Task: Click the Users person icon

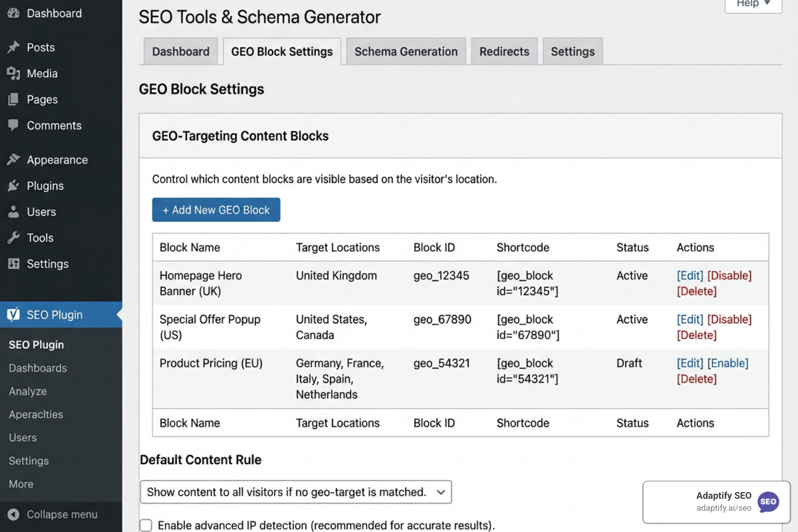Action: tap(14, 211)
